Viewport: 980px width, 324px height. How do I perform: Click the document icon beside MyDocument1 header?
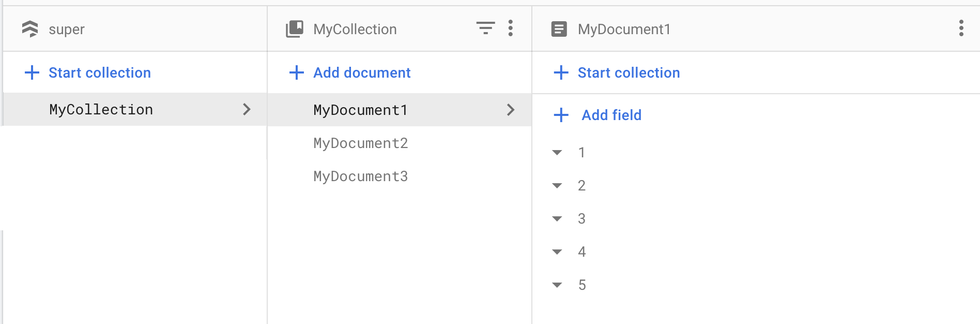coord(559,29)
